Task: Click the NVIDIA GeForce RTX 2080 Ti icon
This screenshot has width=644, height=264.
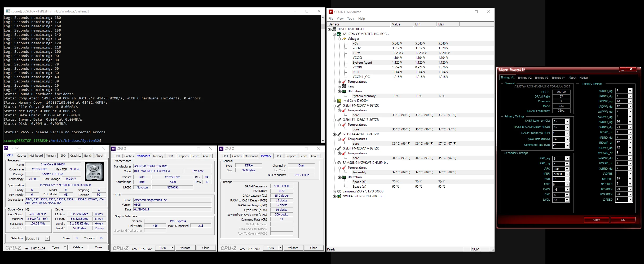Action: (x=339, y=196)
